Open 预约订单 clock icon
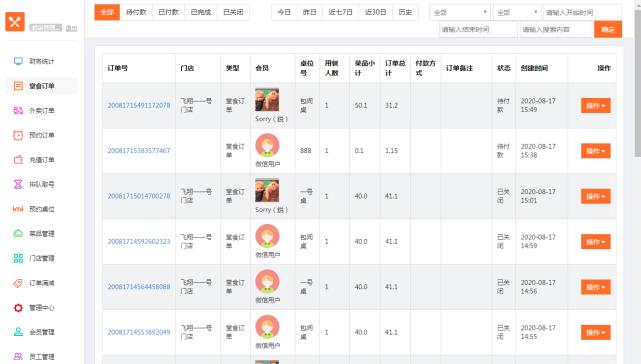This screenshot has width=641, height=364. pyautogui.click(x=18, y=135)
